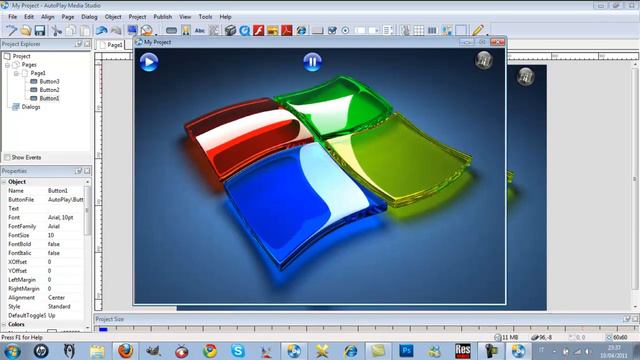
Task: Collapse the Colors properties section
Action: (x=4, y=324)
